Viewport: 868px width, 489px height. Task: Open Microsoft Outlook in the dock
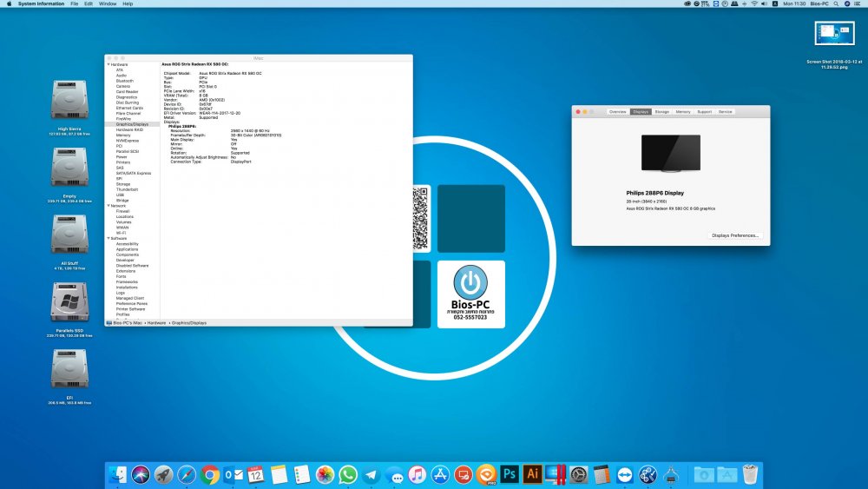pyautogui.click(x=233, y=474)
